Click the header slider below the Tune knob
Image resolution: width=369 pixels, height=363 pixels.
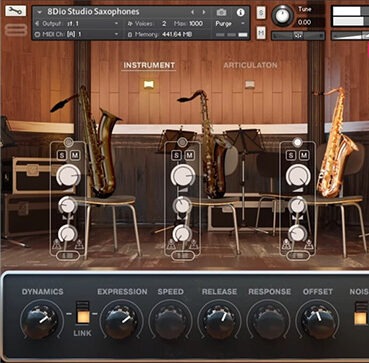tap(298, 35)
